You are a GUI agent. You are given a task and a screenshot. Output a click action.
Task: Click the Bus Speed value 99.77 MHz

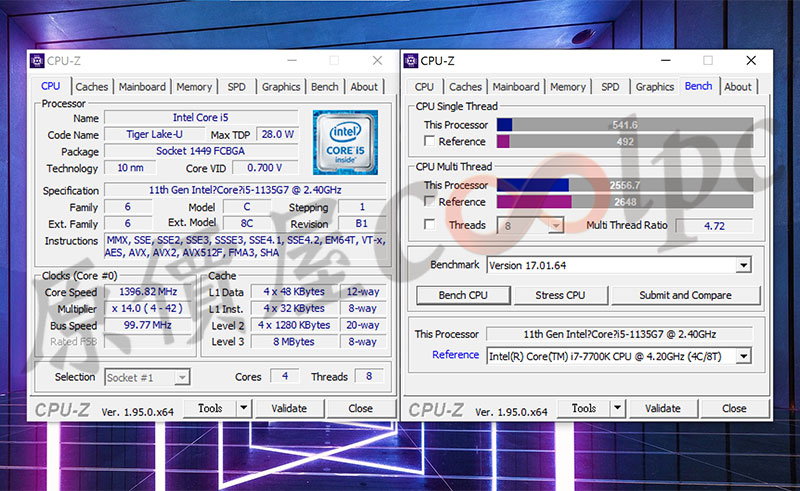[x=148, y=325]
